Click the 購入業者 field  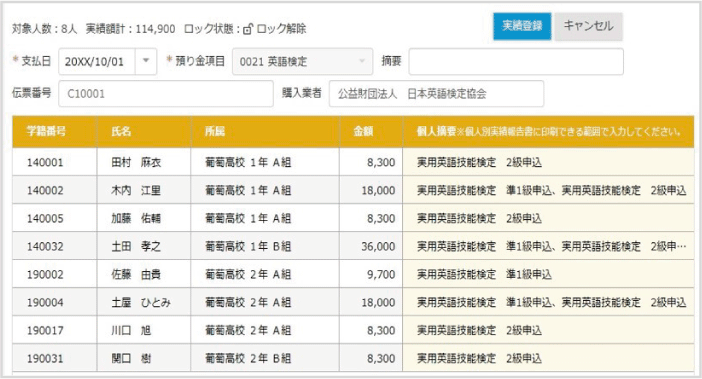(x=437, y=94)
